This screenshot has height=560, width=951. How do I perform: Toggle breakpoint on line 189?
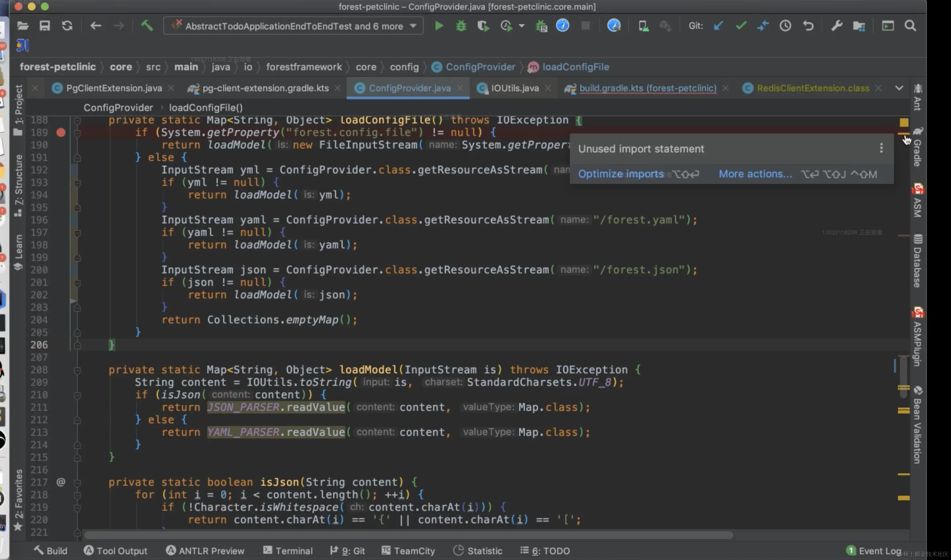coord(61,132)
